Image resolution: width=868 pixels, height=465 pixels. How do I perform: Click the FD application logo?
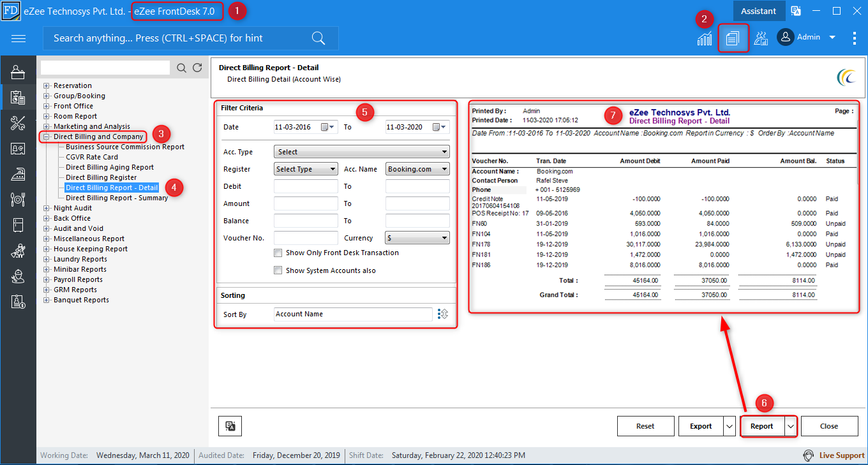(x=11, y=11)
